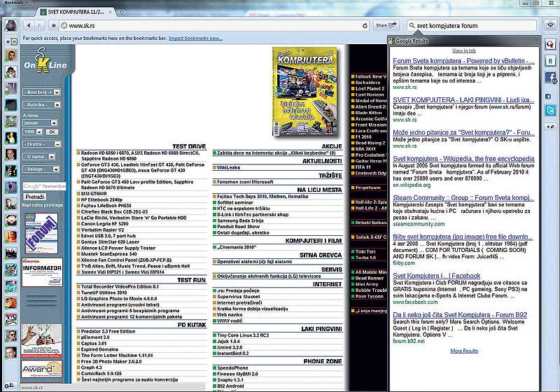
Task: Add a new feed with plus icon
Action: (550, 127)
